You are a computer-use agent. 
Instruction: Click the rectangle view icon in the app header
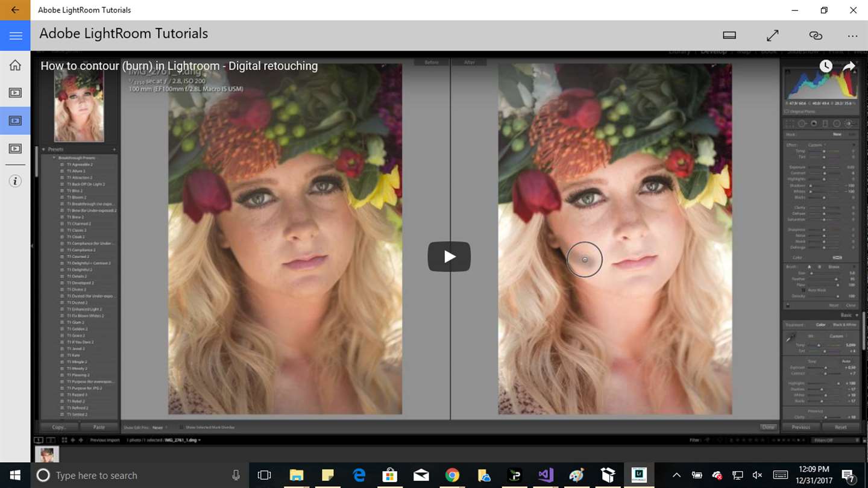pos(729,36)
